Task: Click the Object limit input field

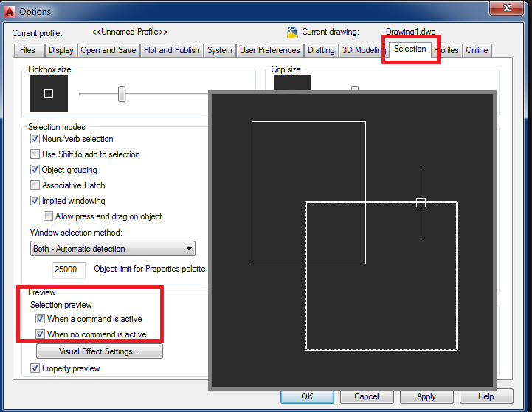Action: click(x=69, y=269)
